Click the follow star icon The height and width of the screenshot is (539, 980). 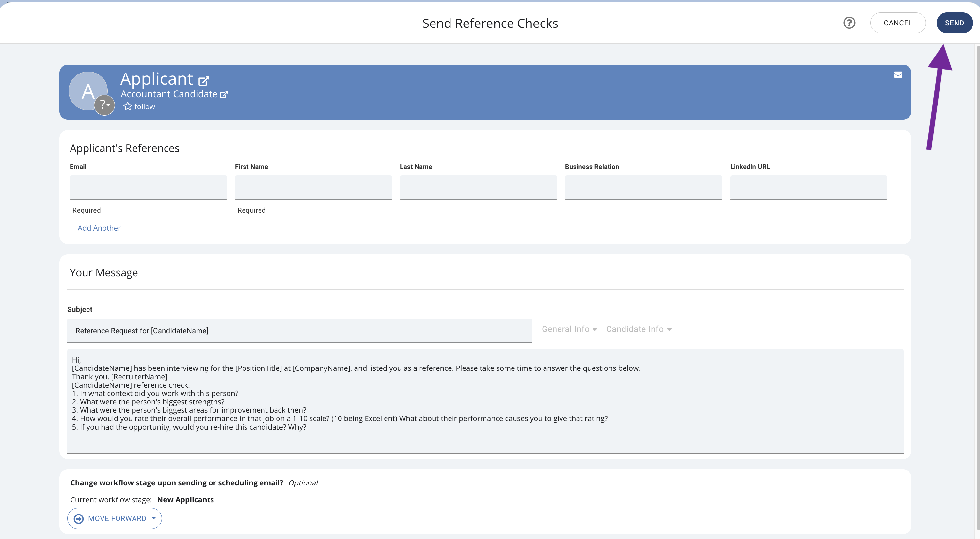[127, 106]
